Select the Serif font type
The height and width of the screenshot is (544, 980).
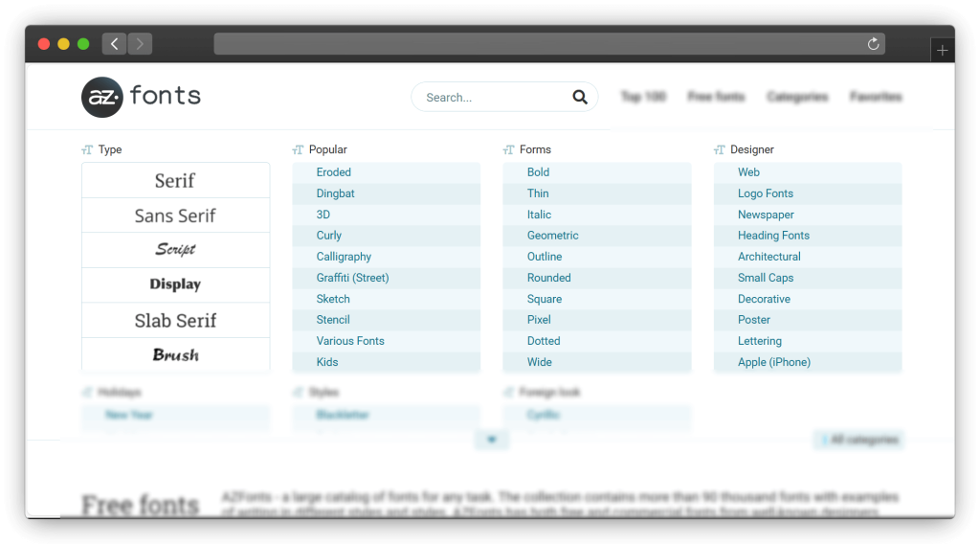(x=175, y=180)
